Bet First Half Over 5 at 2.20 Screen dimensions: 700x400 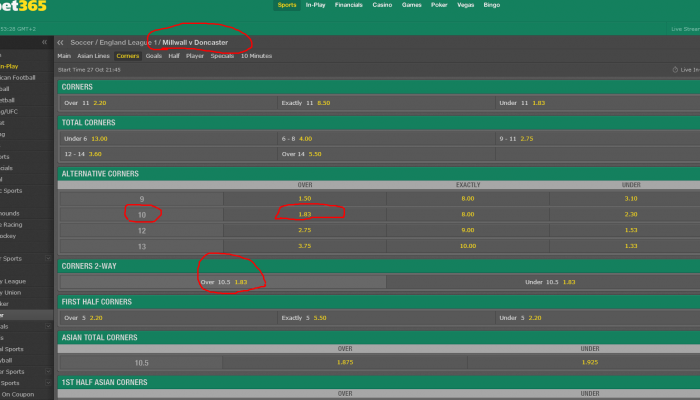point(168,318)
